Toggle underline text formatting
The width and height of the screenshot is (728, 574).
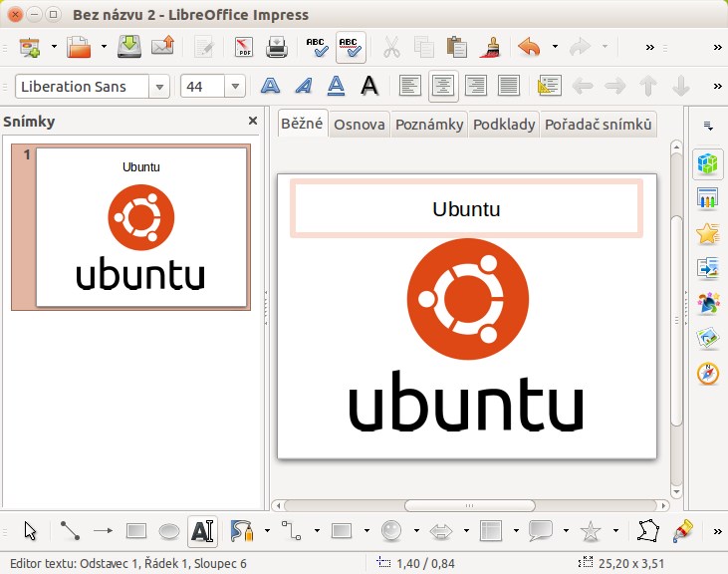pos(337,86)
